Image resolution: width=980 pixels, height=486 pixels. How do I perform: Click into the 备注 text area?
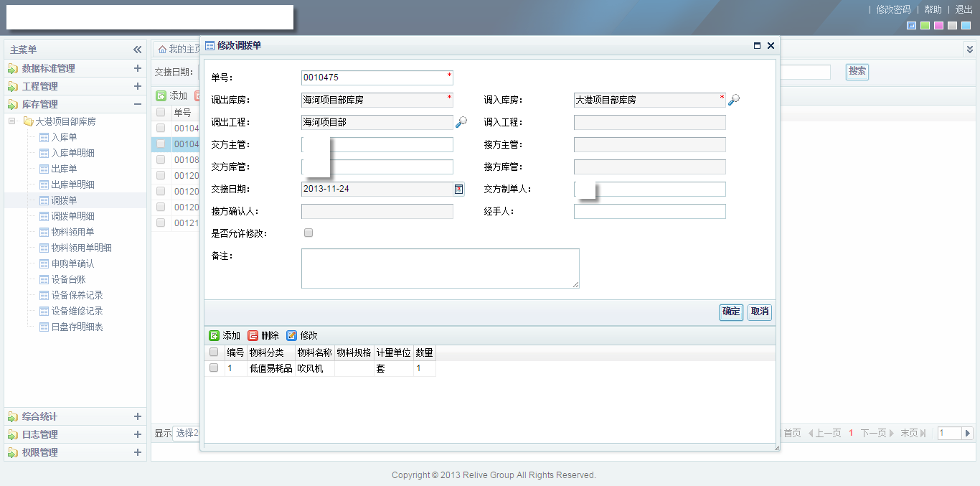(x=440, y=268)
